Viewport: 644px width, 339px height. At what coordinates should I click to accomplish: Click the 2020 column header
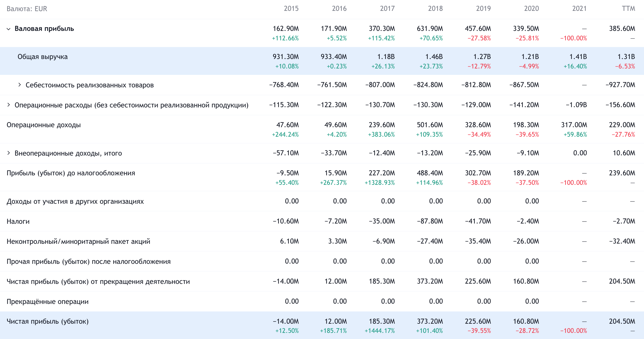click(x=532, y=9)
